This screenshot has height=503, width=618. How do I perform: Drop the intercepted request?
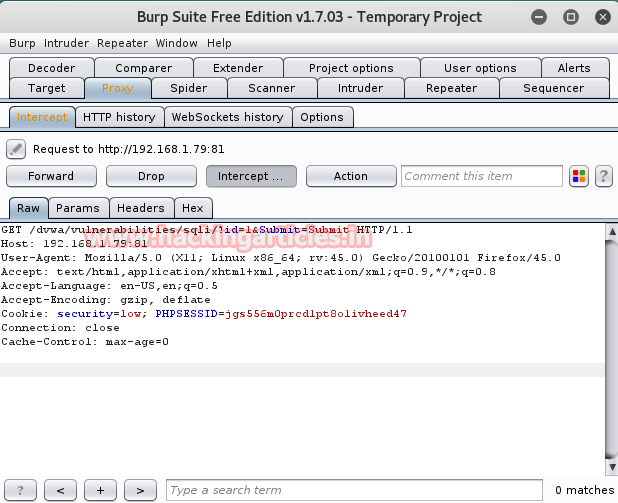(151, 176)
